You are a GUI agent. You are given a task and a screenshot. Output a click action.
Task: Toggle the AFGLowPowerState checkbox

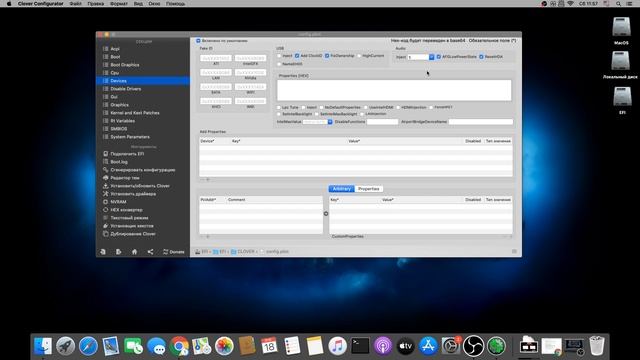[439, 57]
